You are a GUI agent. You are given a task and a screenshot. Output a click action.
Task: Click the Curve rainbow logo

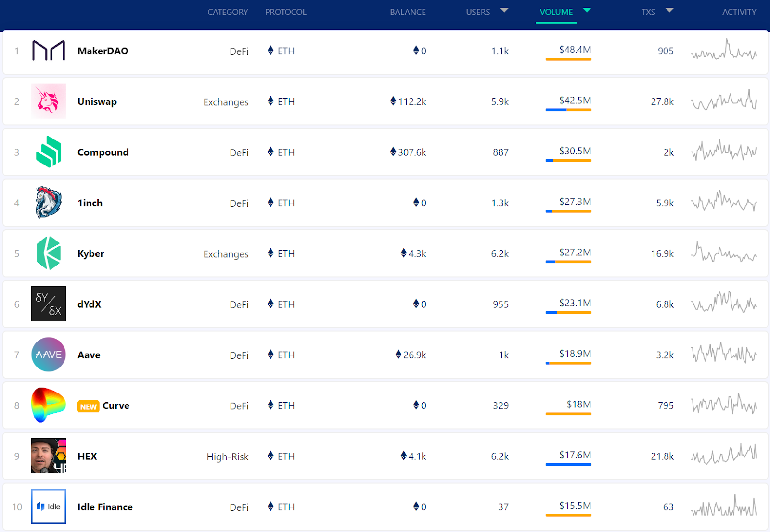[x=49, y=405]
